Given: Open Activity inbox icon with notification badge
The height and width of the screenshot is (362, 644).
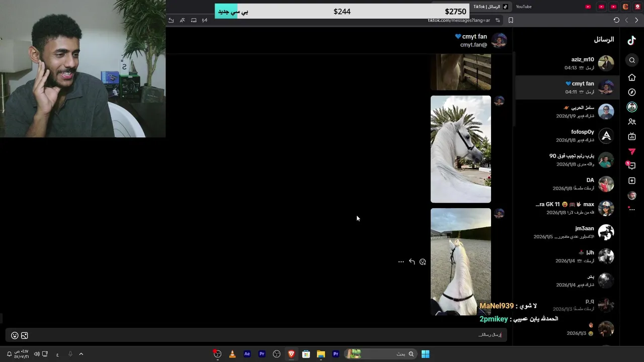Looking at the screenshot, I should (x=631, y=165).
